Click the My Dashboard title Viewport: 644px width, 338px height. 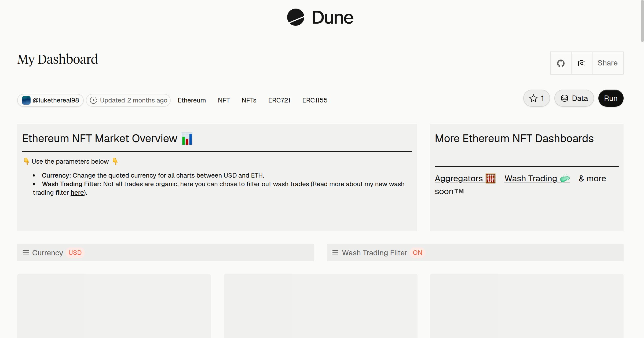pos(58,59)
